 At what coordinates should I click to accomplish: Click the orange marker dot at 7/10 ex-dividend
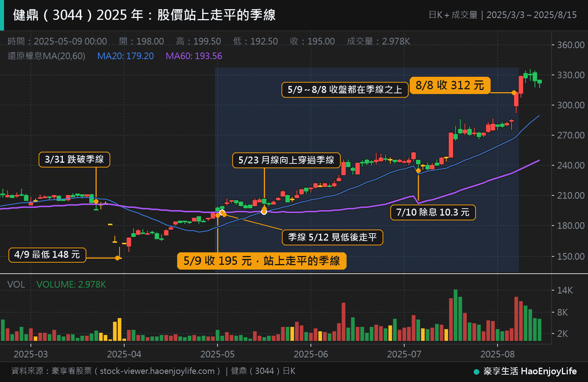418,171
